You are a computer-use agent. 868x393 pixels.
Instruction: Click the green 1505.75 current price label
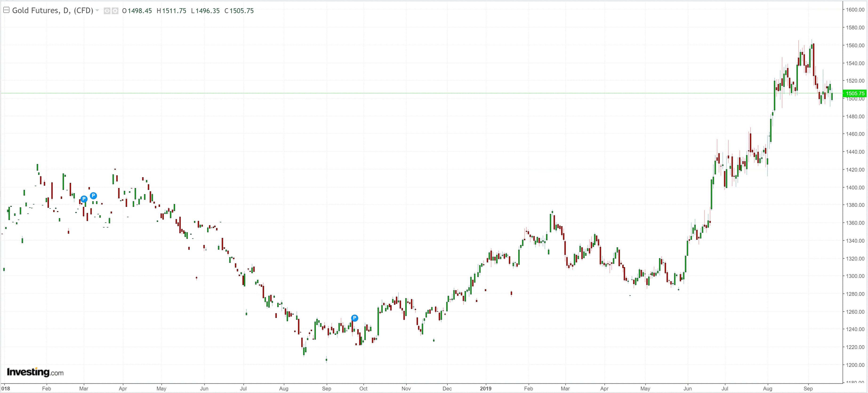coord(855,93)
